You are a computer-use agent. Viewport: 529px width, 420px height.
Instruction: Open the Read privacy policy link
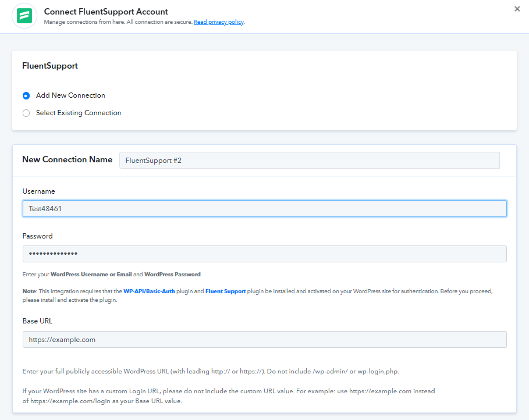click(219, 22)
